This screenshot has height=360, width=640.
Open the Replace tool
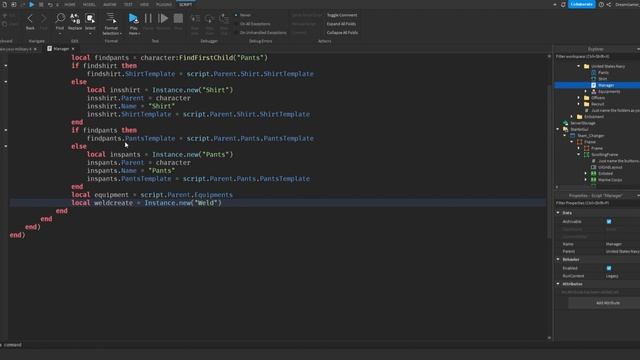click(75, 21)
